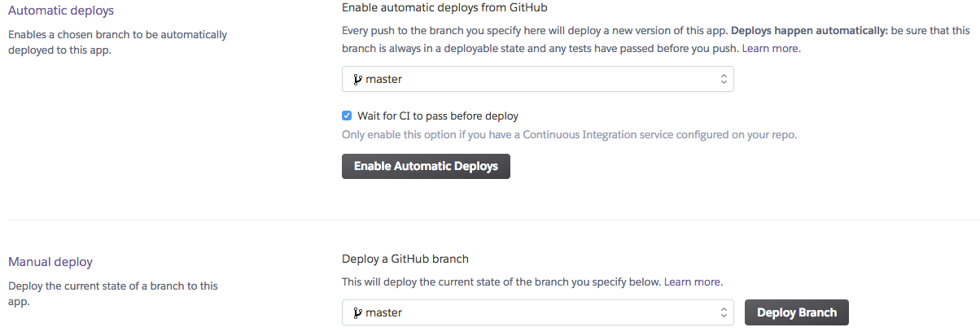Click "Enable automatic deploys from GitHub" title
This screenshot has height=336, width=980.
point(456,7)
